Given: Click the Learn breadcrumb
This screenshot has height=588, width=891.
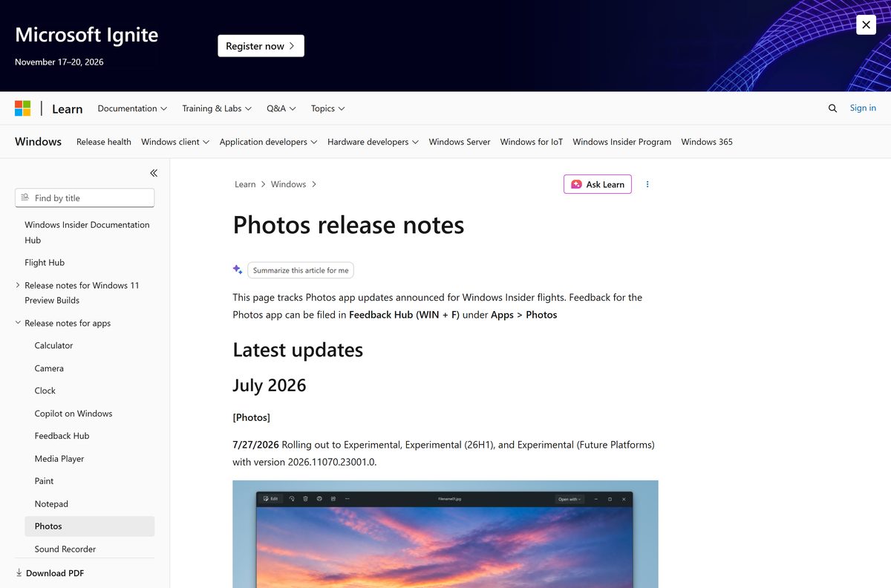Looking at the screenshot, I should (x=245, y=184).
